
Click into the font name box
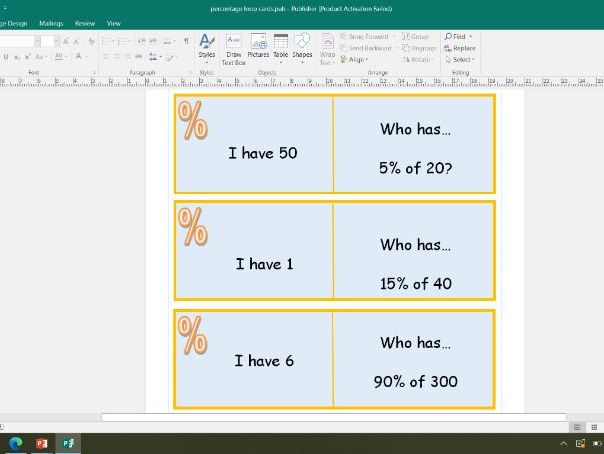click(17, 41)
